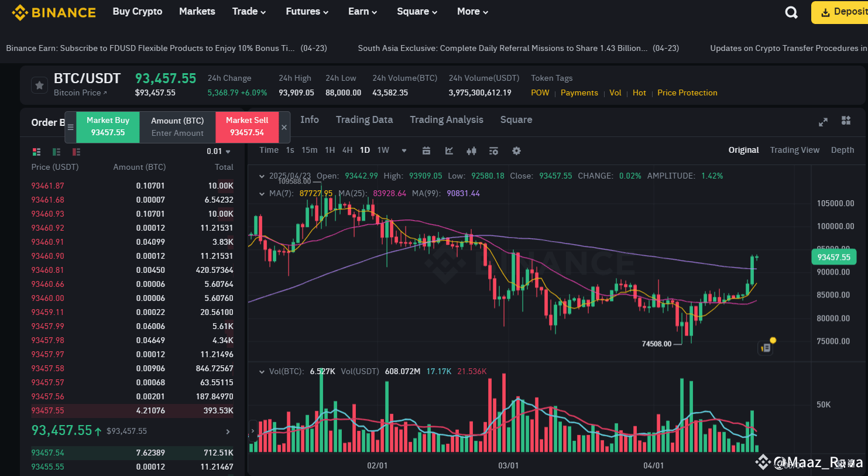Open the Futures menu
Image resolution: width=868 pixels, height=476 pixels.
[x=307, y=11]
